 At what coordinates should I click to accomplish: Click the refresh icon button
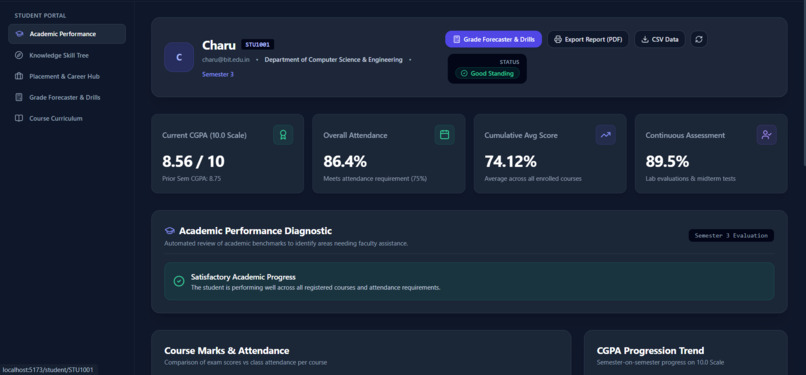699,39
